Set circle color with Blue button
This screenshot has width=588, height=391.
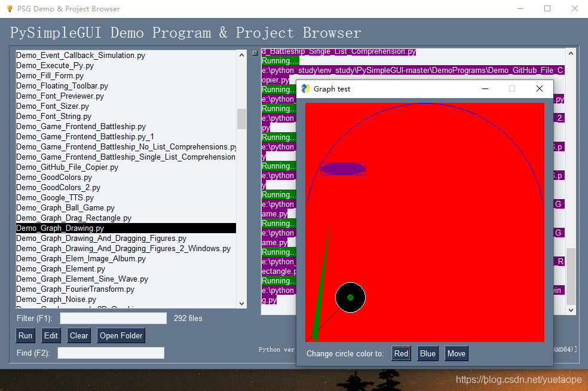(x=427, y=353)
